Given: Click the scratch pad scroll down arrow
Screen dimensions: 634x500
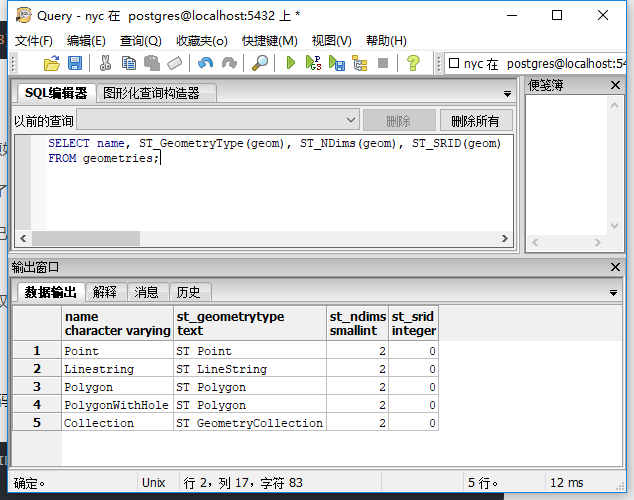Looking at the screenshot, I should point(615,226).
